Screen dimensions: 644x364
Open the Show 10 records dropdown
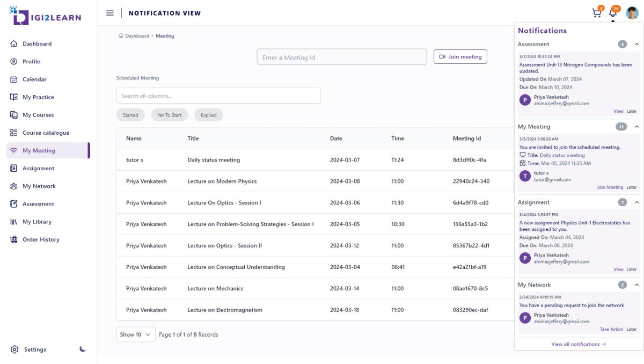tap(136, 334)
